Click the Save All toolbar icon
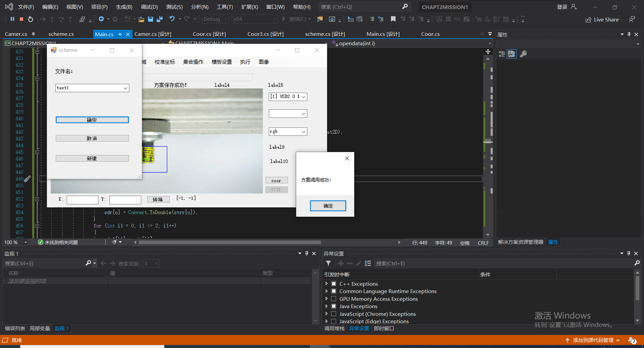Screen dimensions: 644x348 click(x=160, y=19)
